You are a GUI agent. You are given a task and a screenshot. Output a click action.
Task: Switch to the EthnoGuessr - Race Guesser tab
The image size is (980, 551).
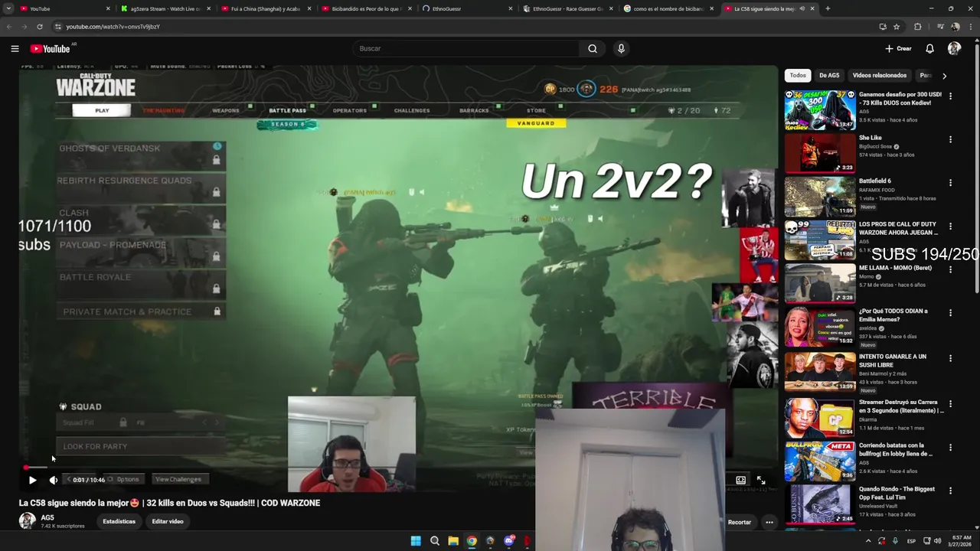567,8
